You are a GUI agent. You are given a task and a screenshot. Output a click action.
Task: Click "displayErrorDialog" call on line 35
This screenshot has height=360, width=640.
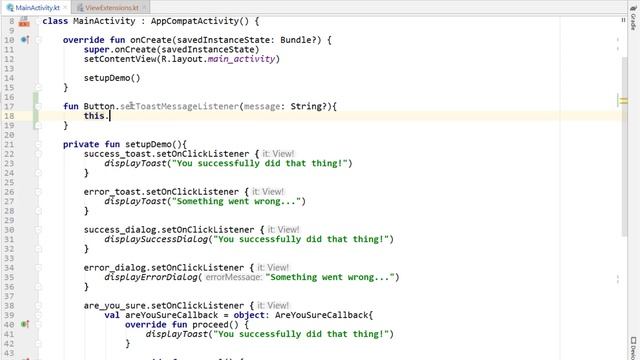point(151,277)
